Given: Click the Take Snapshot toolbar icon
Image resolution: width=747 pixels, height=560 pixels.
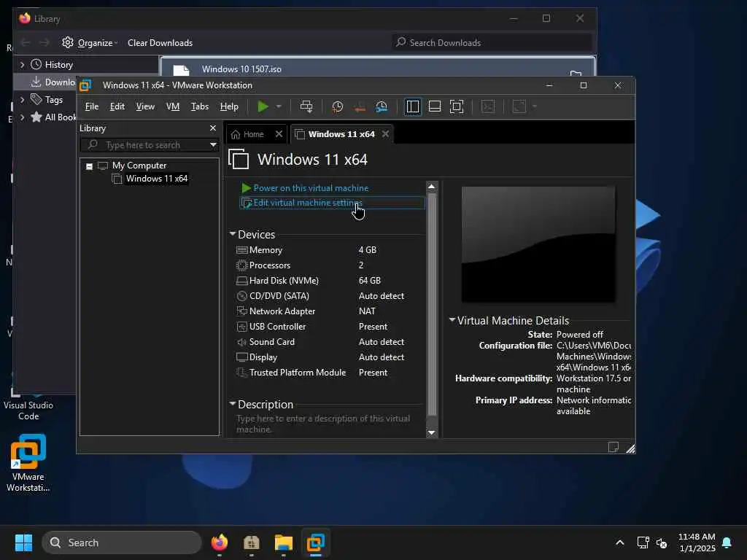Looking at the screenshot, I should point(337,106).
